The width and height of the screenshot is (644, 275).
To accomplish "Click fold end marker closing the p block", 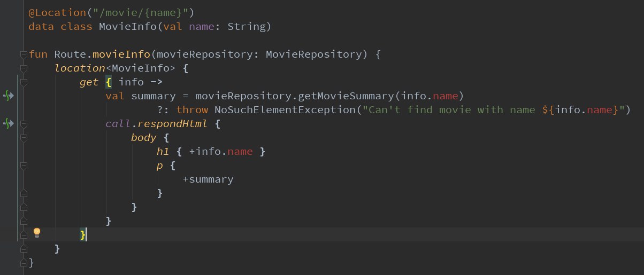I will pyautogui.click(x=23, y=193).
